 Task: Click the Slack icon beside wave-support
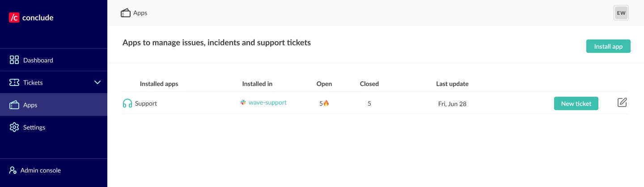243,102
